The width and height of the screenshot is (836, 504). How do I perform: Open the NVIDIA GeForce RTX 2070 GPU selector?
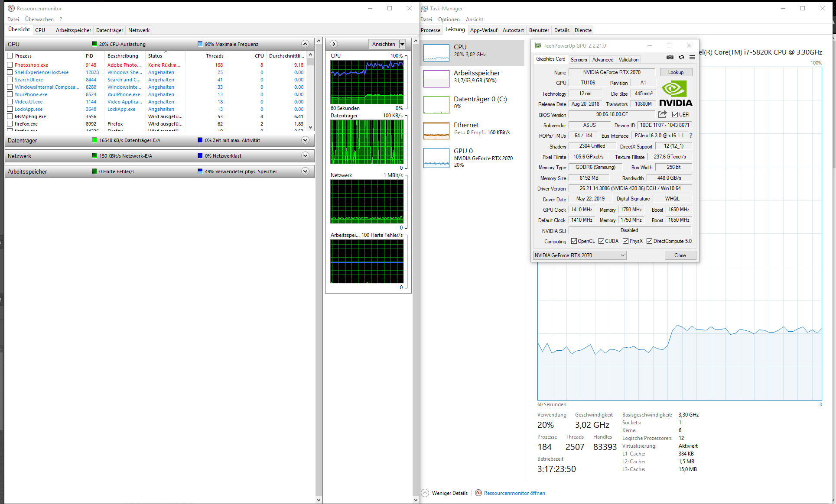579,255
